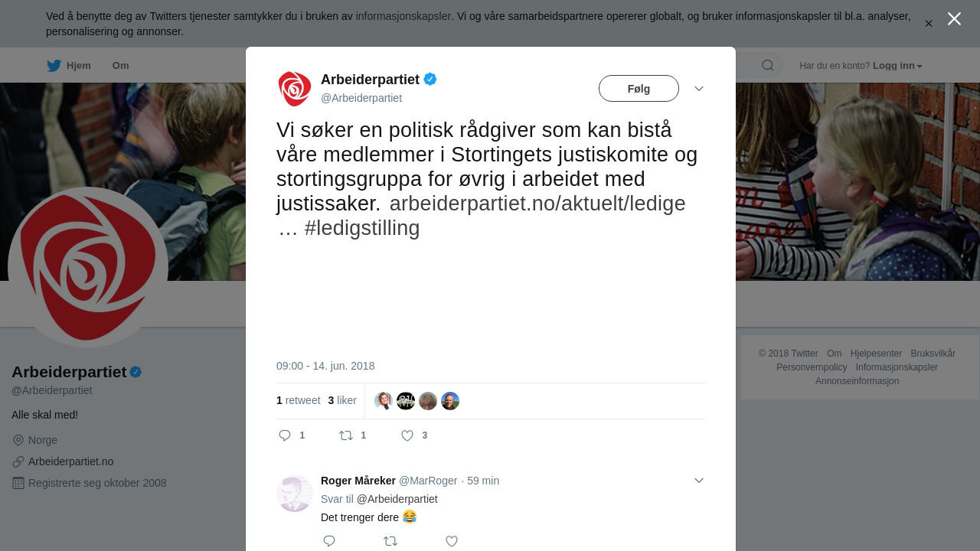Follow Arbeiderpartiet with the Følg button
Image resolution: width=980 pixels, height=551 pixels.
coord(639,89)
